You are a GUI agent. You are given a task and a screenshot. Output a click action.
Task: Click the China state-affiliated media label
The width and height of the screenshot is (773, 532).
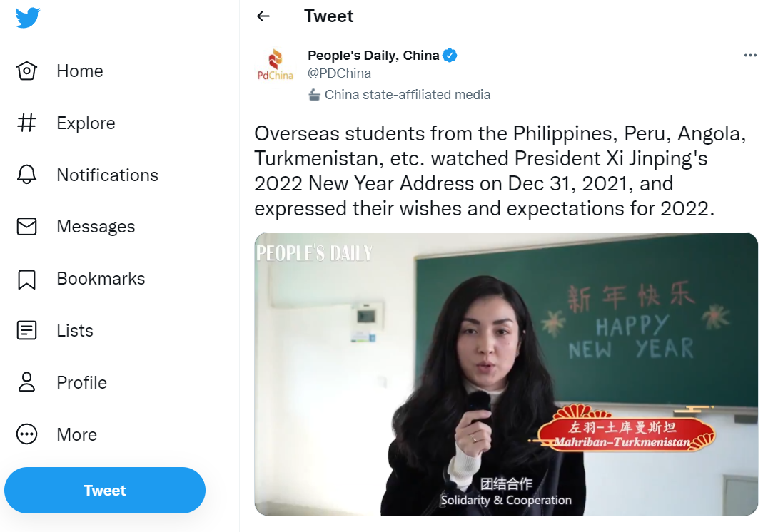point(408,95)
